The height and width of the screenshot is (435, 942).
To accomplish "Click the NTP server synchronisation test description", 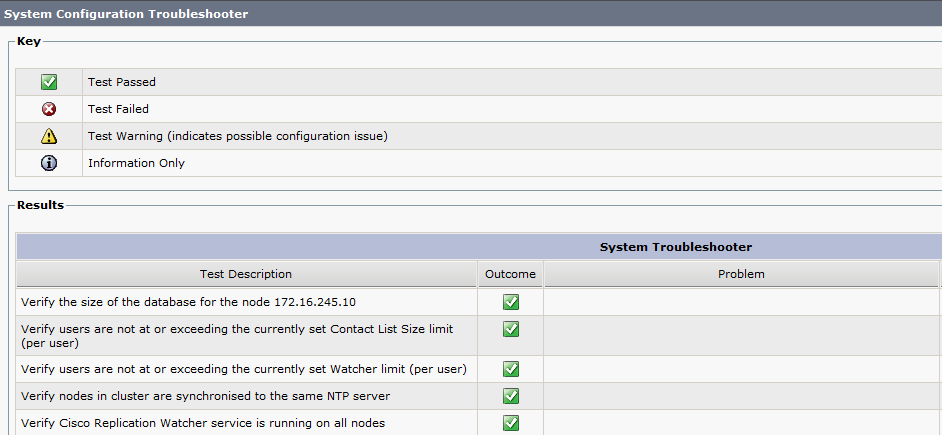I will (x=205, y=396).
